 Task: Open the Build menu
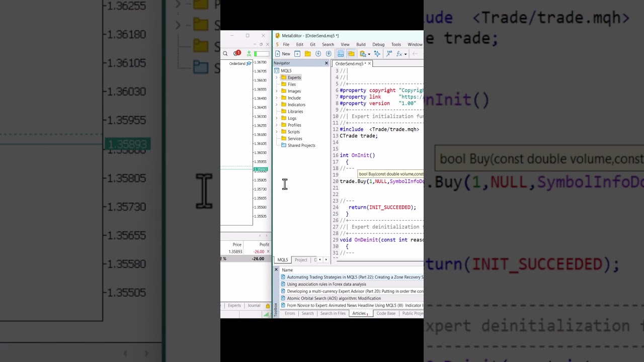point(361,45)
